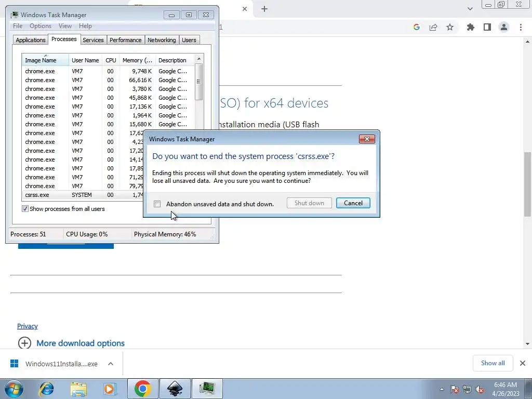The width and height of the screenshot is (532, 399).
Task: Toggle Show processes from all users
Action: coord(25,209)
